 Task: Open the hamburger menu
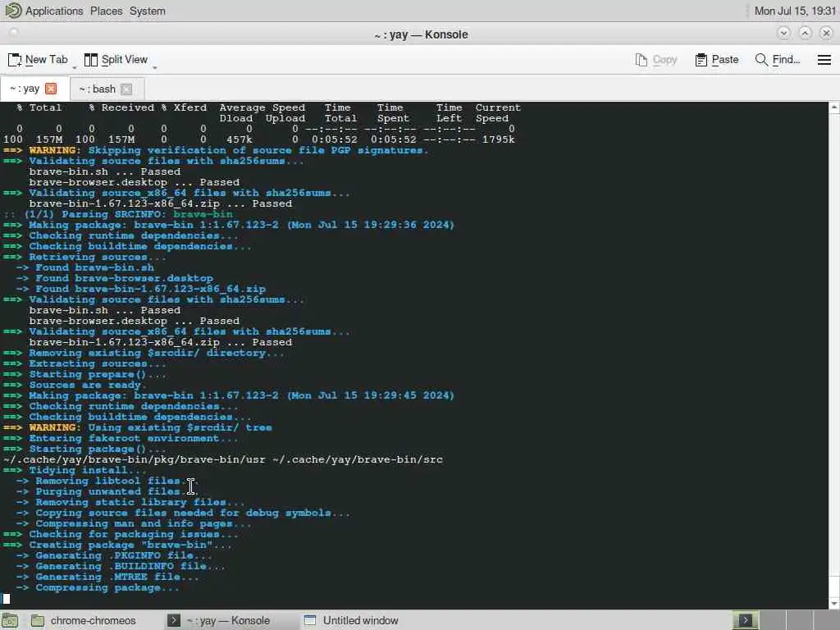coord(824,59)
